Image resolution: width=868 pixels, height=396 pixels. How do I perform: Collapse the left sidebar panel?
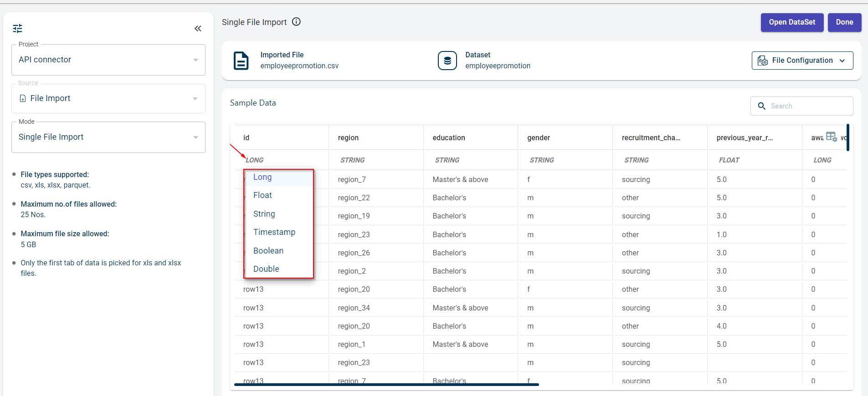click(x=198, y=29)
